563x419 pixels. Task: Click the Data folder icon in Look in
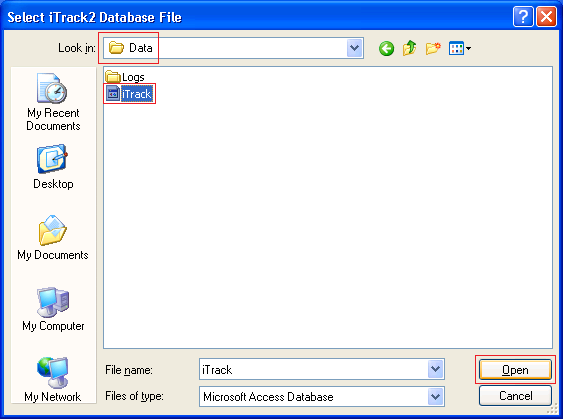click(x=116, y=47)
